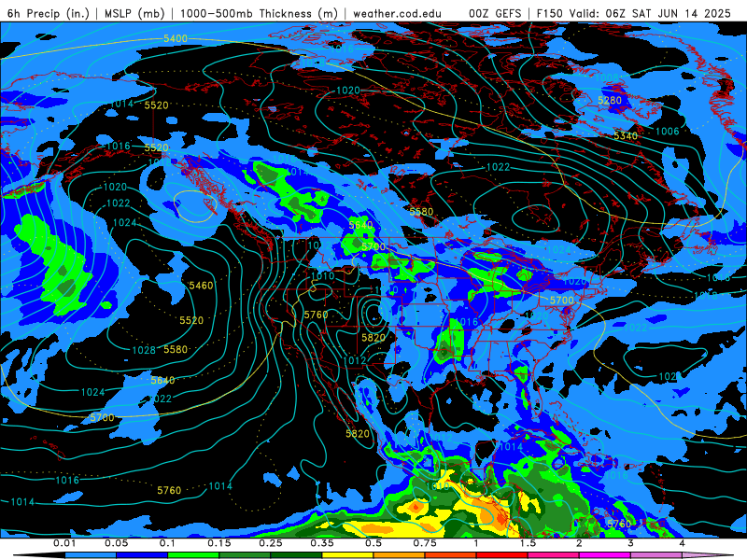The image size is (747, 560).
Task: Click the red 1–1.5 legend swatch
Action: tap(502, 555)
